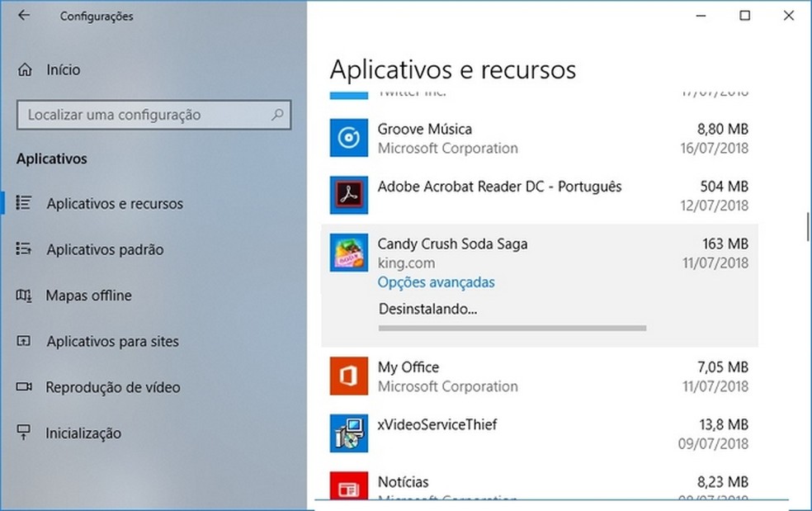The height and width of the screenshot is (511, 812).
Task: Open Aplicativos e recursos section
Action: click(115, 203)
